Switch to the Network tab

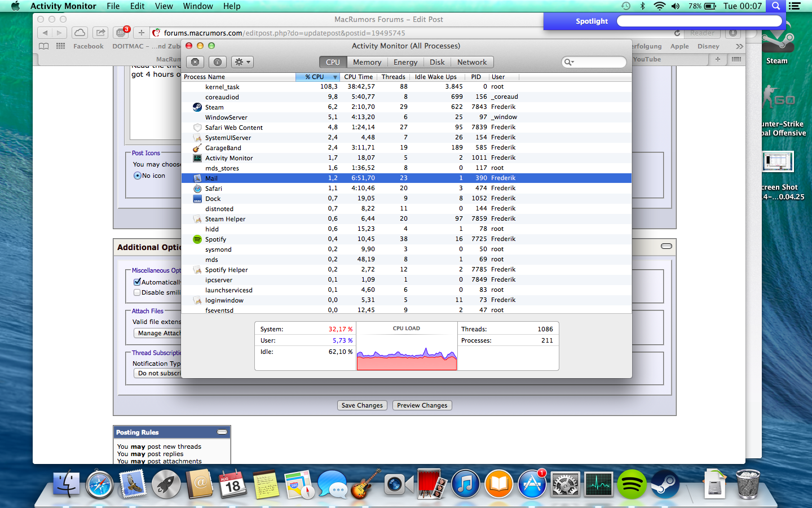(472, 62)
